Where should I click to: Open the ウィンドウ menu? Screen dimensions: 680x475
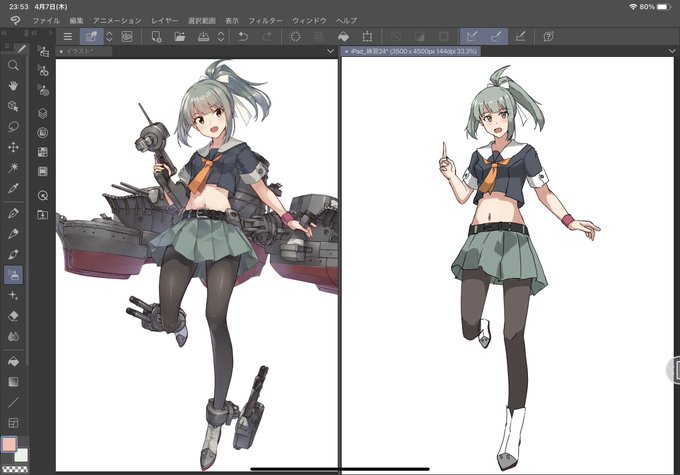(x=309, y=20)
